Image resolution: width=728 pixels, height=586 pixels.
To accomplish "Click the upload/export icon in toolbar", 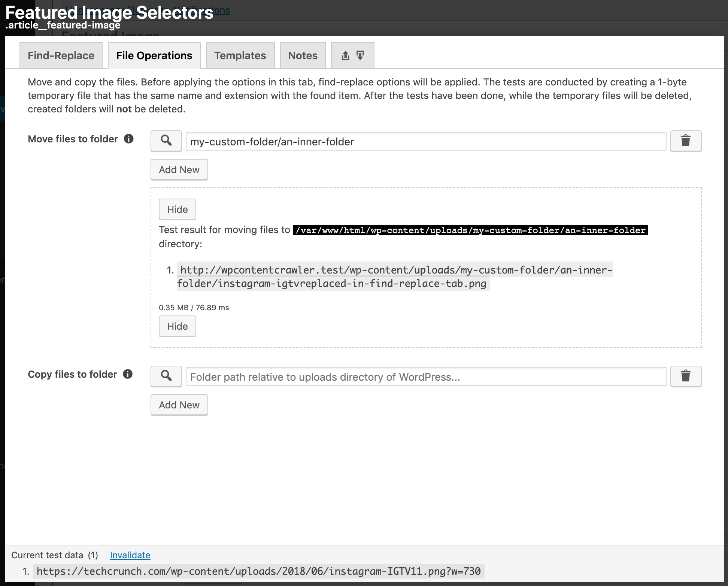I will [x=345, y=54].
